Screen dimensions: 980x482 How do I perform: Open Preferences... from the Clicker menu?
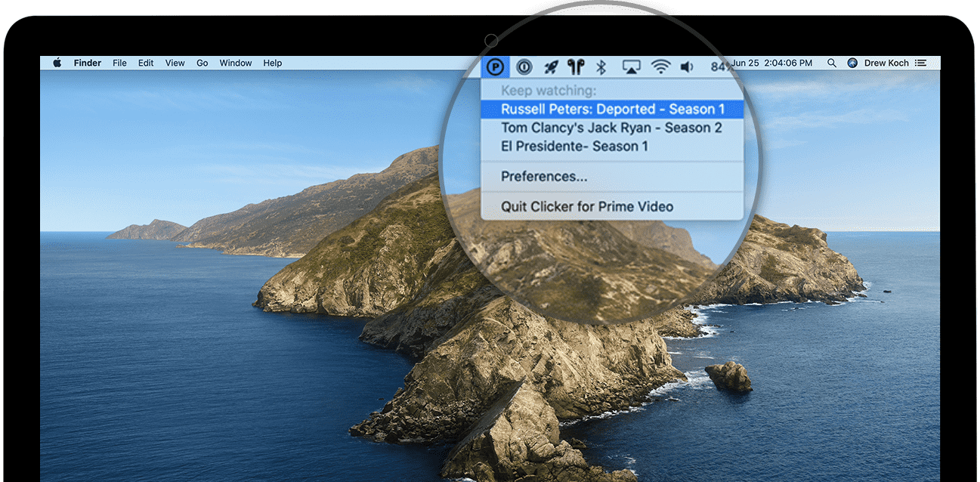click(612, 176)
